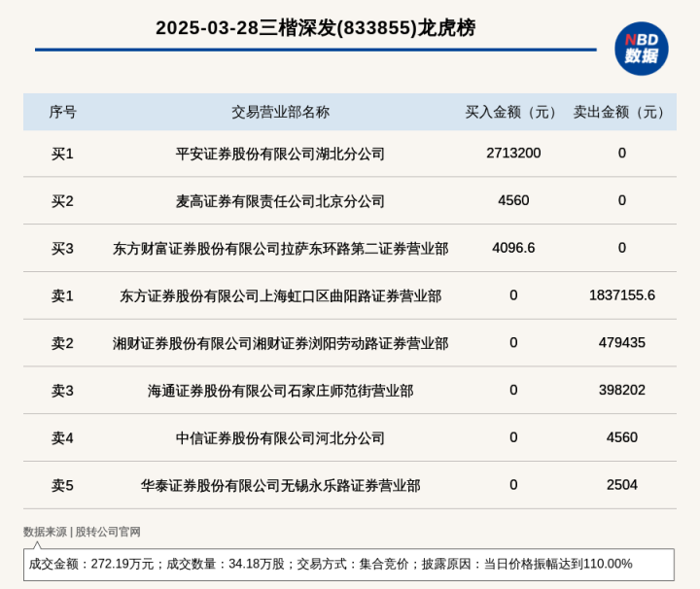This screenshot has height=589, width=700.
Task: Click the sell amount 2504
Action: click(x=622, y=485)
